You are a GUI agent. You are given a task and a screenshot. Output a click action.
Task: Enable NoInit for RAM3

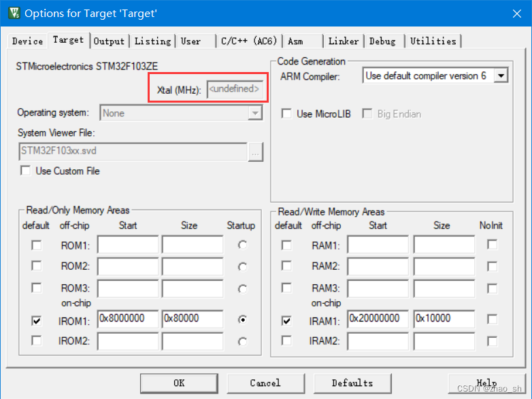click(493, 288)
